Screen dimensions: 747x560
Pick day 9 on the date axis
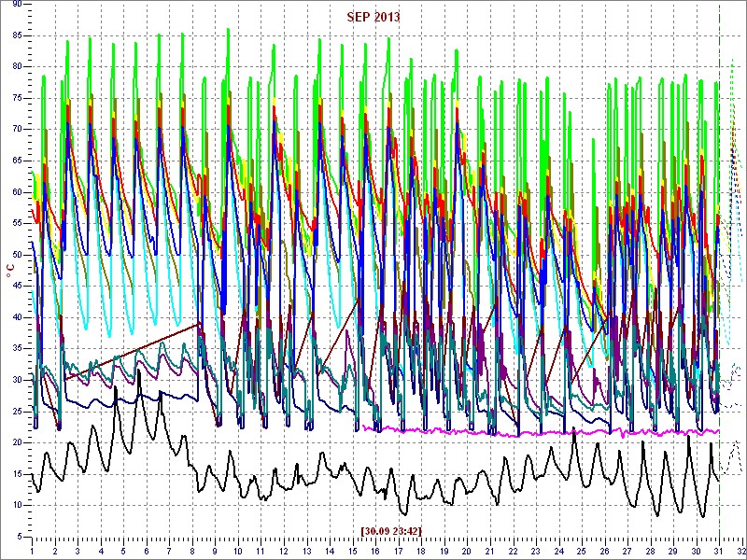tap(215, 551)
